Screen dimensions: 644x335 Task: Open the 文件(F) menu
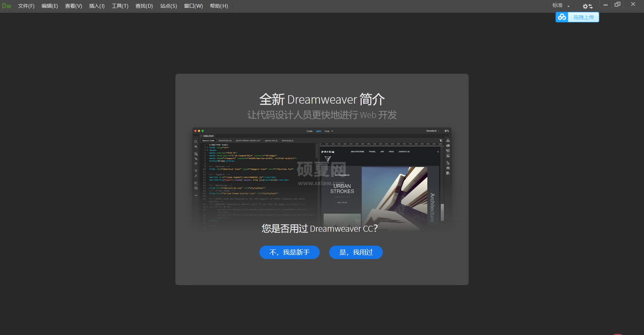coord(26,6)
